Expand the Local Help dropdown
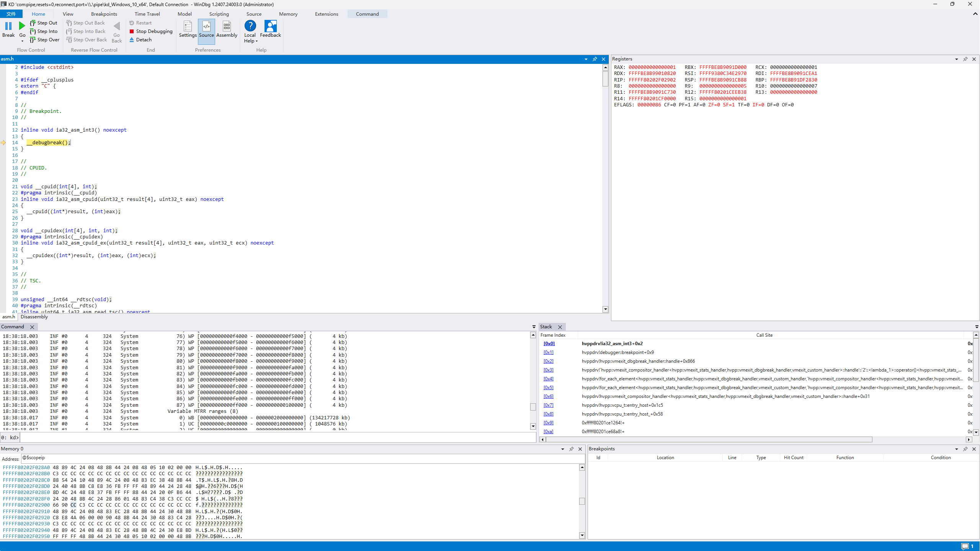Image resolution: width=980 pixels, height=551 pixels. click(256, 41)
